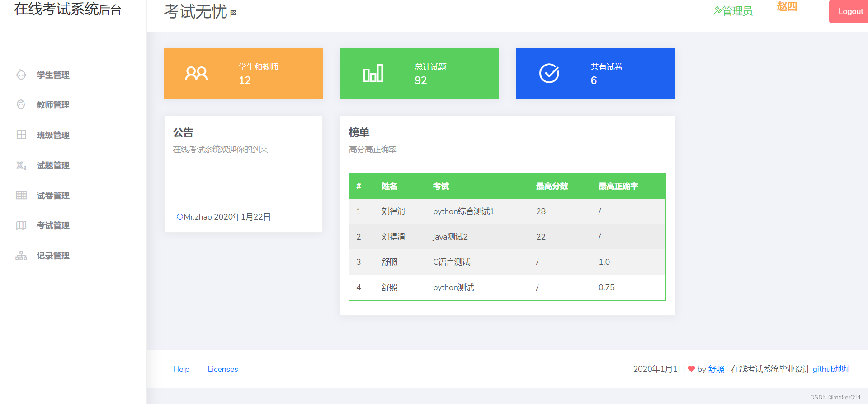Click C语言测试 exam cell

click(x=452, y=262)
